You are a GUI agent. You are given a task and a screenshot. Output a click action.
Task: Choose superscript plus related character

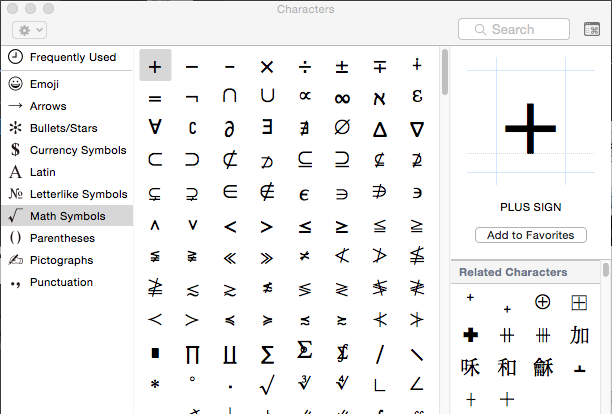click(x=470, y=298)
